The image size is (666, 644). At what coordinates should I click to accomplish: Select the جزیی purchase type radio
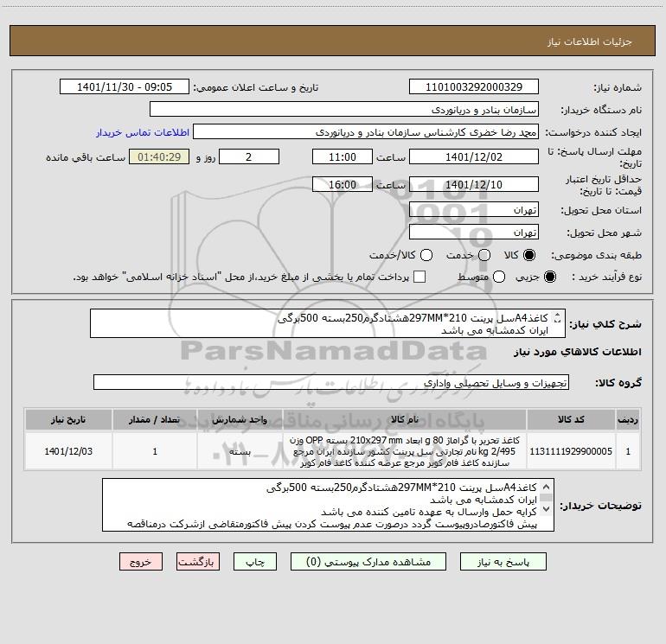pos(549,277)
